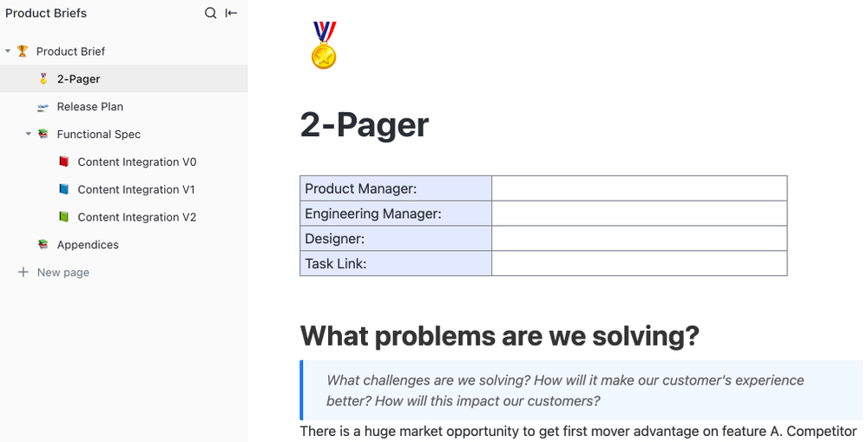Click the green book icon for V2

(63, 216)
